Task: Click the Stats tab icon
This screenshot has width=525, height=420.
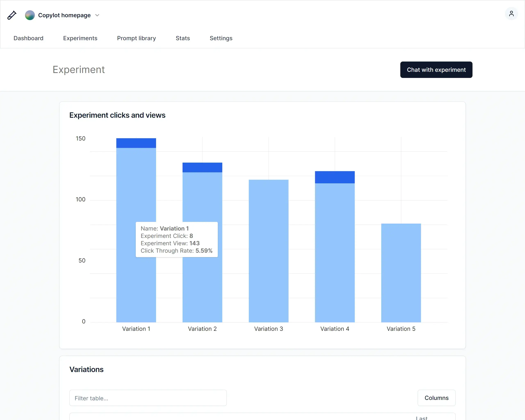Action: pos(183,38)
